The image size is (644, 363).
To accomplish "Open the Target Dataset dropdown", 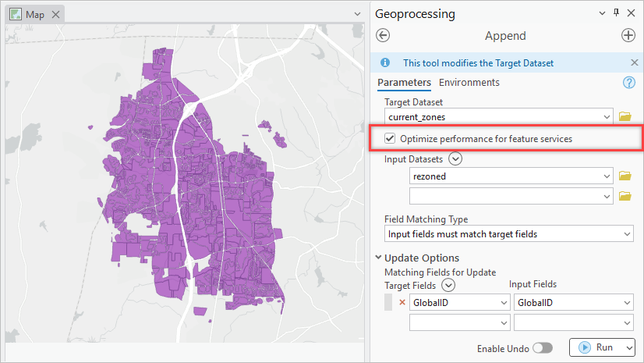I will click(607, 117).
